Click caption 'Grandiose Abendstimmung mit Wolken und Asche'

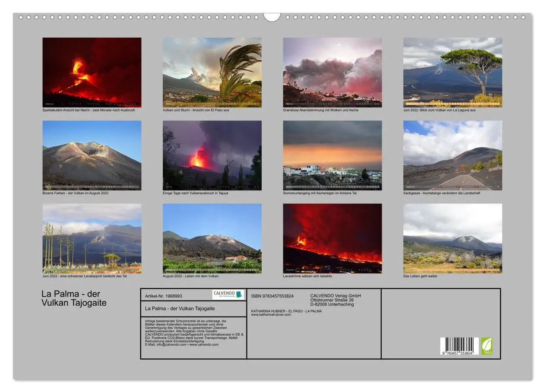click(321, 110)
